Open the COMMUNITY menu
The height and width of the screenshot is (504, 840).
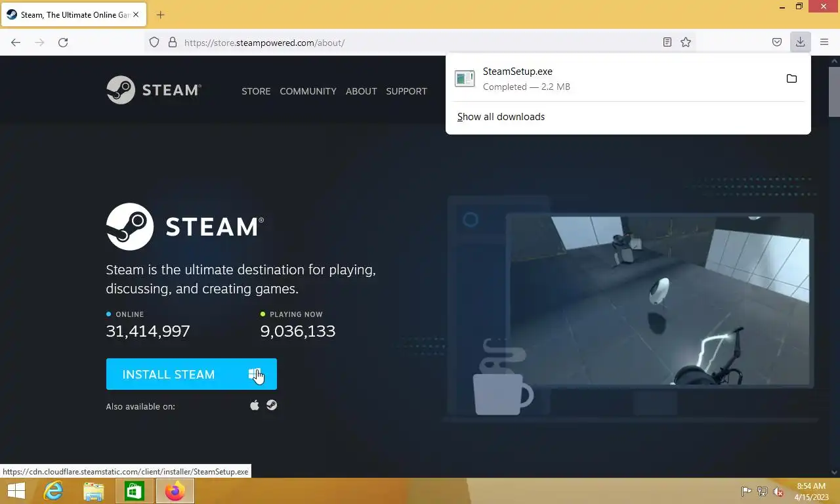click(308, 91)
